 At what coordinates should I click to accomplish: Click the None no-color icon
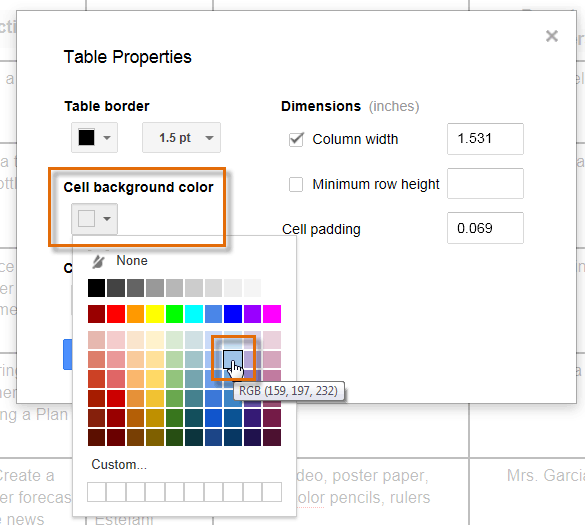point(98,261)
